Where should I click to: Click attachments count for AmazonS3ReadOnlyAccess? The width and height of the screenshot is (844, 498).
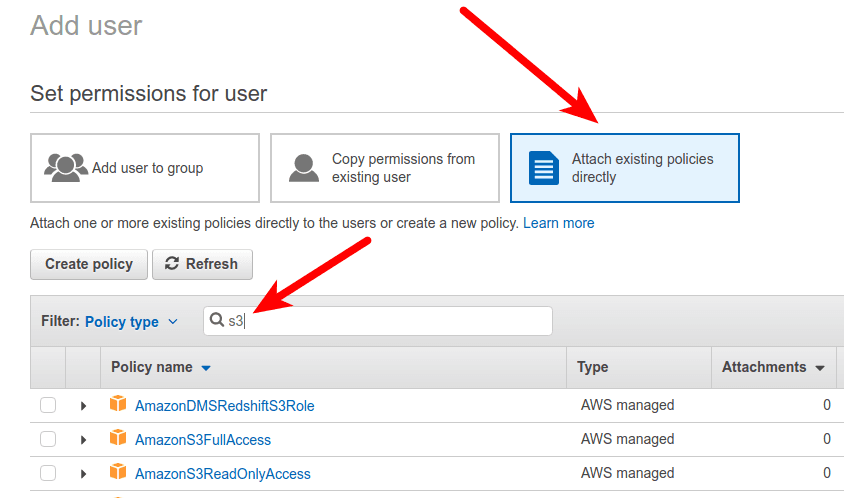pyautogui.click(x=827, y=473)
